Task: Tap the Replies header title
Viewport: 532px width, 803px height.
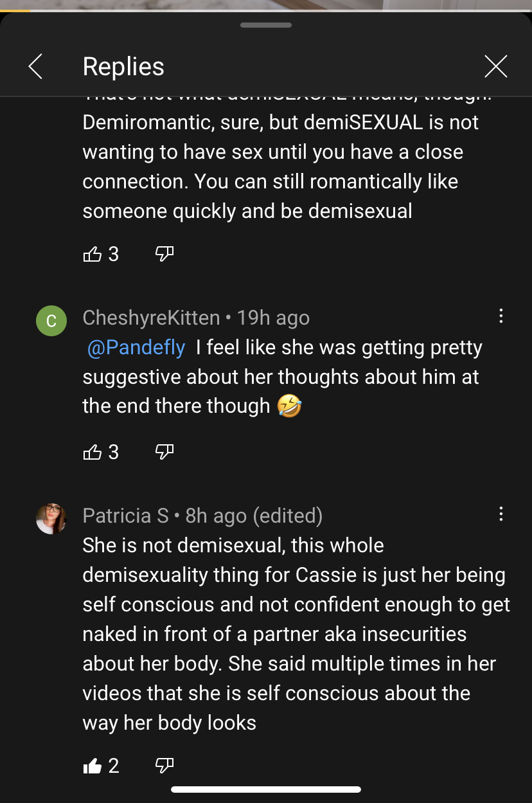Action: 123,66
